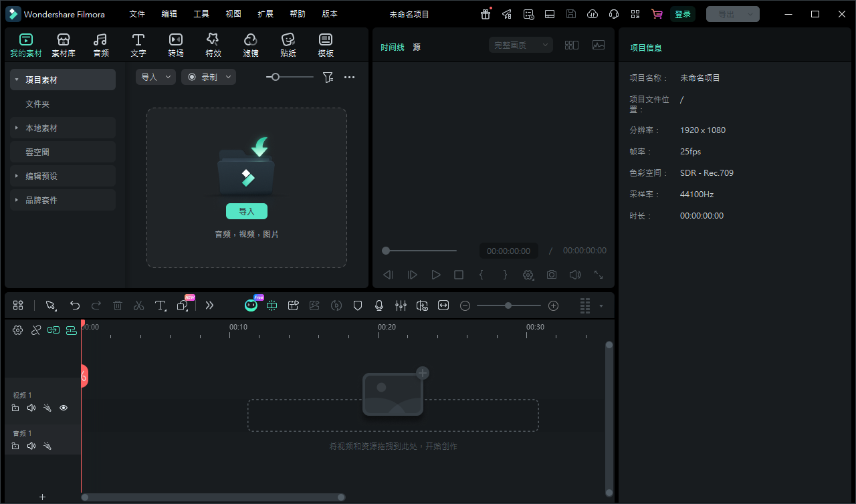Click the undo arrow in timeline toolbar
The image size is (856, 504).
tap(75, 305)
